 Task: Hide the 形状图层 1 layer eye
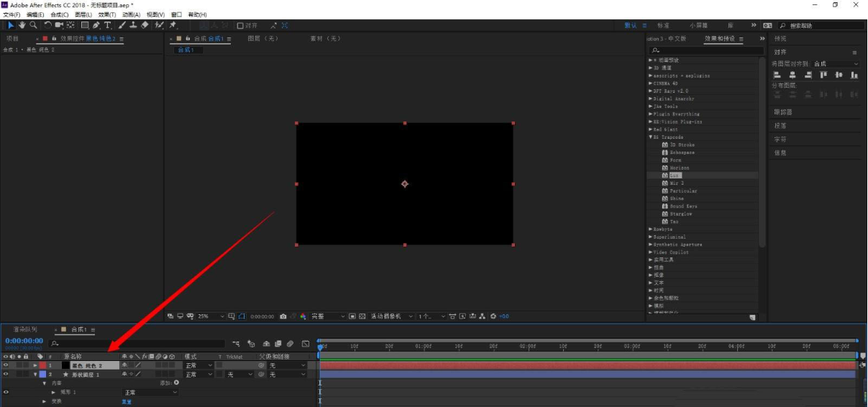click(6, 375)
